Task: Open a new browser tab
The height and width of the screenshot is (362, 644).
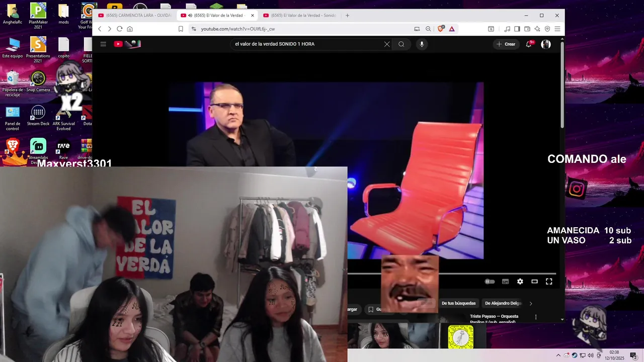Action: (x=347, y=16)
